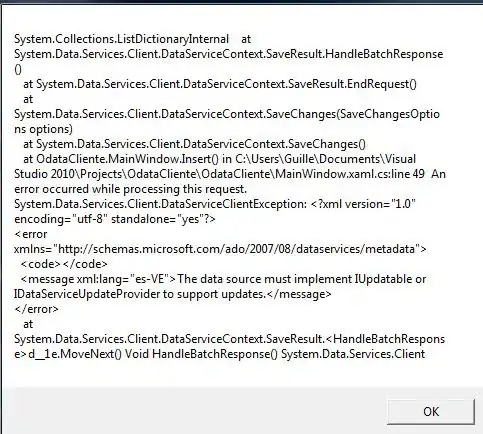Click the SaveResult.EndRequest() stack line
The image size is (483, 434).
click(220, 84)
